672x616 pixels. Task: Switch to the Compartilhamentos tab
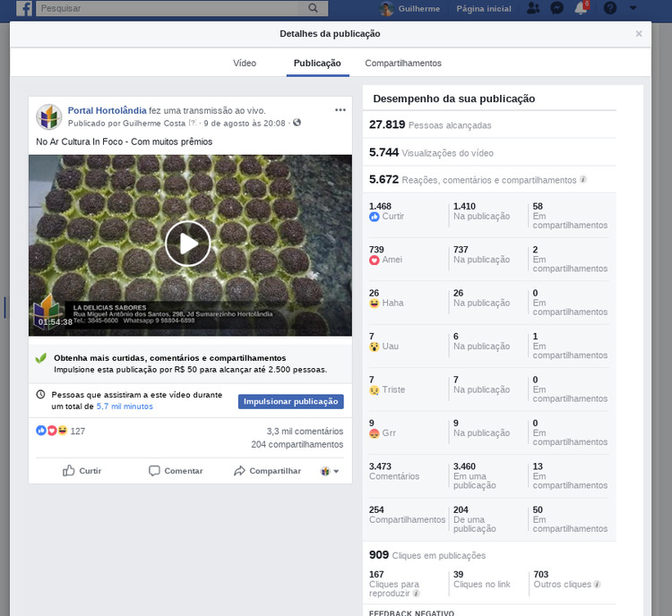click(x=403, y=64)
